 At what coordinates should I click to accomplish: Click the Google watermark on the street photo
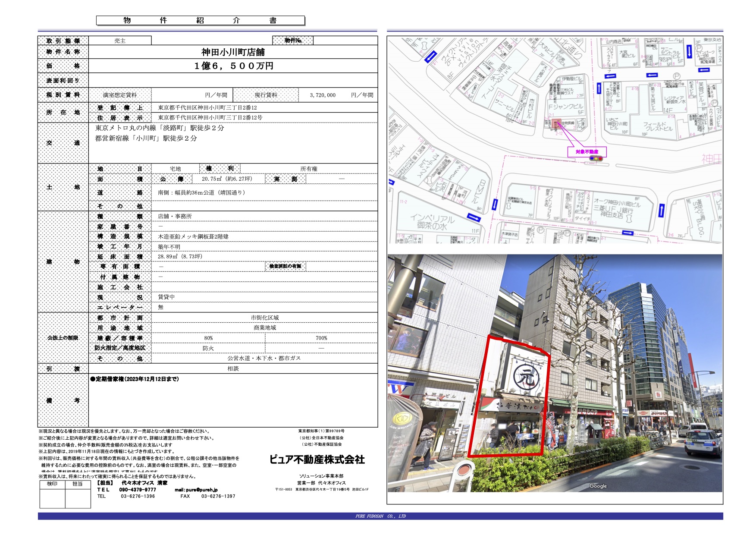point(598,486)
